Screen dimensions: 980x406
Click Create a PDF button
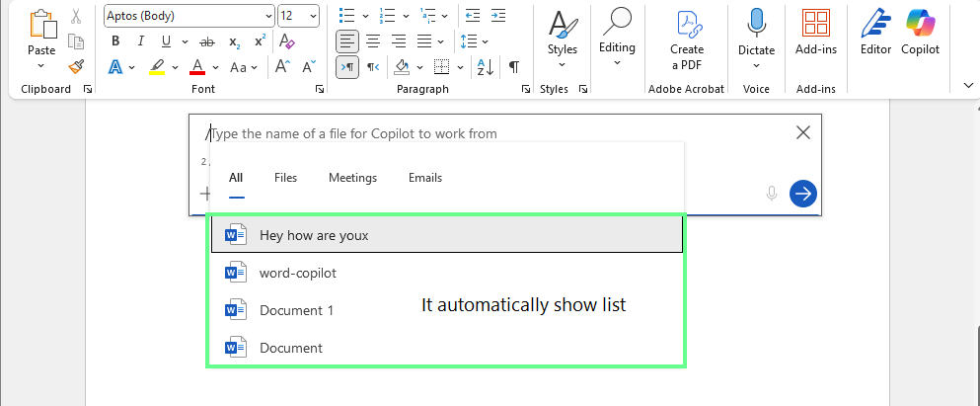(x=687, y=41)
